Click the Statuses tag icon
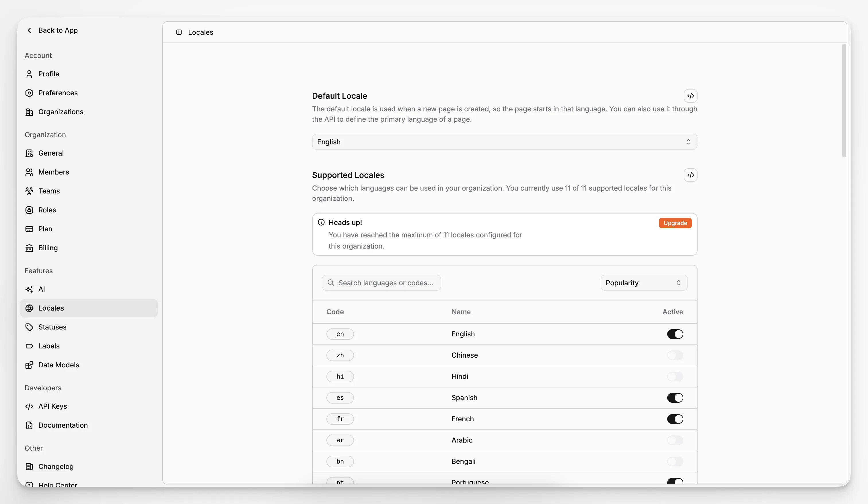Viewport: 868px width, 504px height. tap(29, 327)
